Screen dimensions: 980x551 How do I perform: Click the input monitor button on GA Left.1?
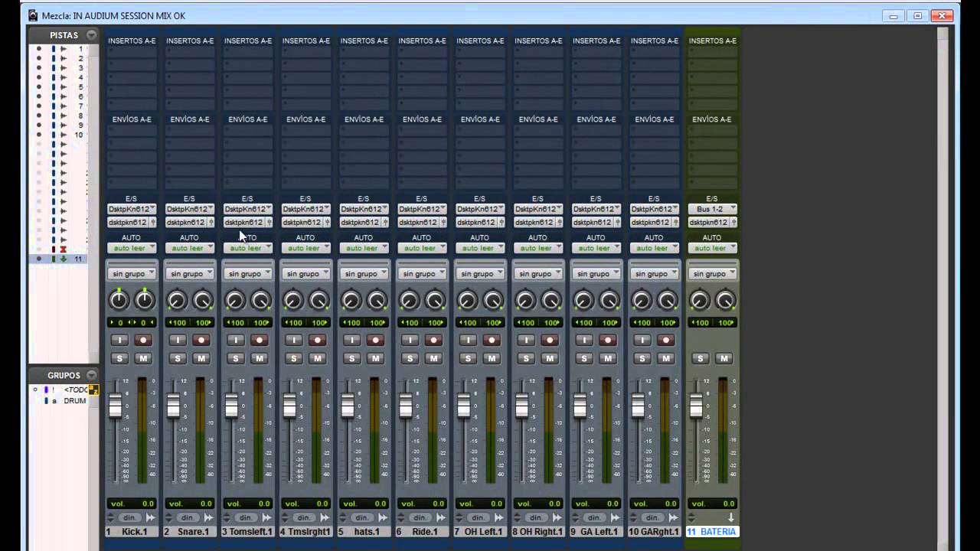coord(584,340)
